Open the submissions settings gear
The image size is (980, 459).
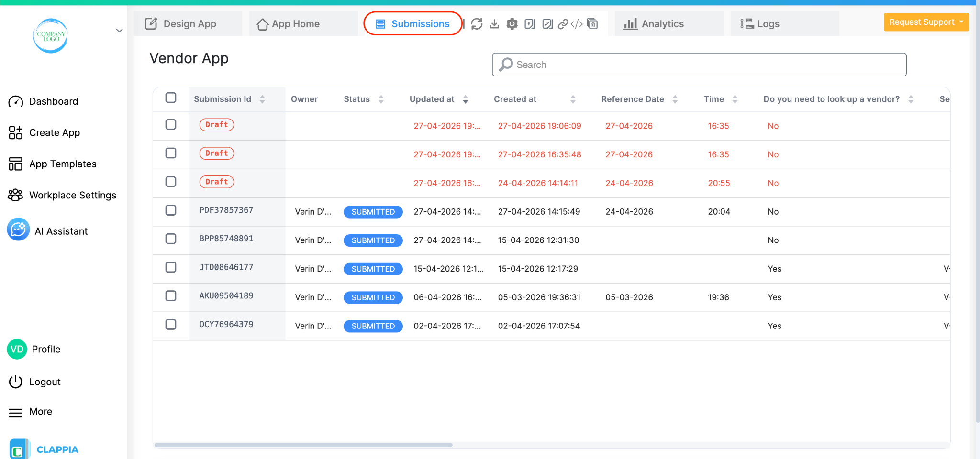click(x=512, y=24)
